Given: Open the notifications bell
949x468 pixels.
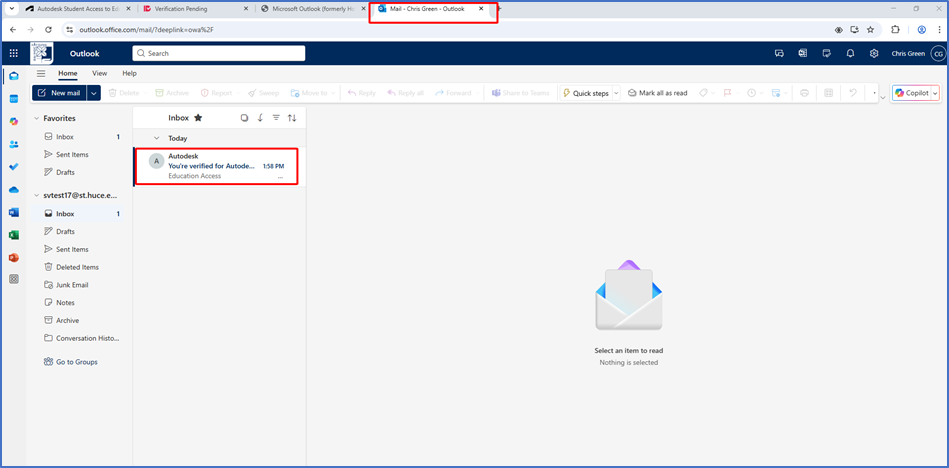Looking at the screenshot, I should pos(850,53).
